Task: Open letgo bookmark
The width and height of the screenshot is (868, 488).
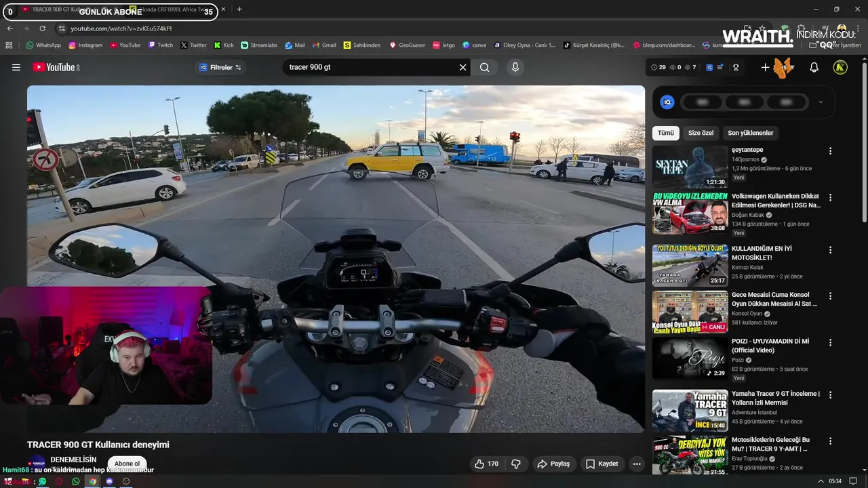Action: (443, 45)
